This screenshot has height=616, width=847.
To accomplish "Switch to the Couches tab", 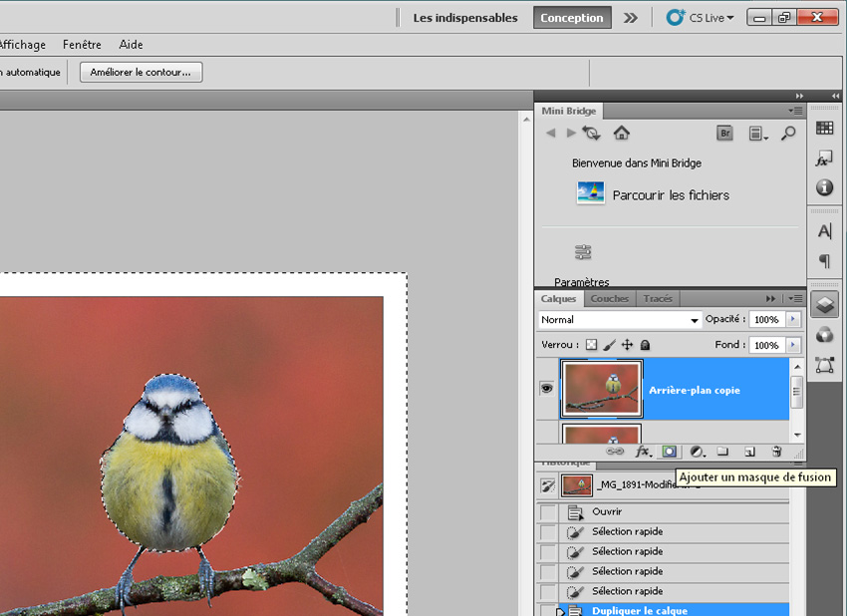I will [609, 298].
